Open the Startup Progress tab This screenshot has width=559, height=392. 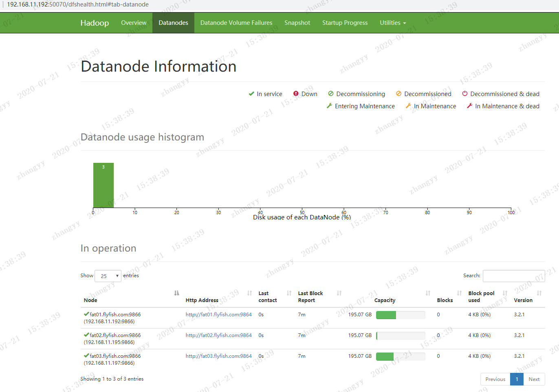[x=345, y=23]
